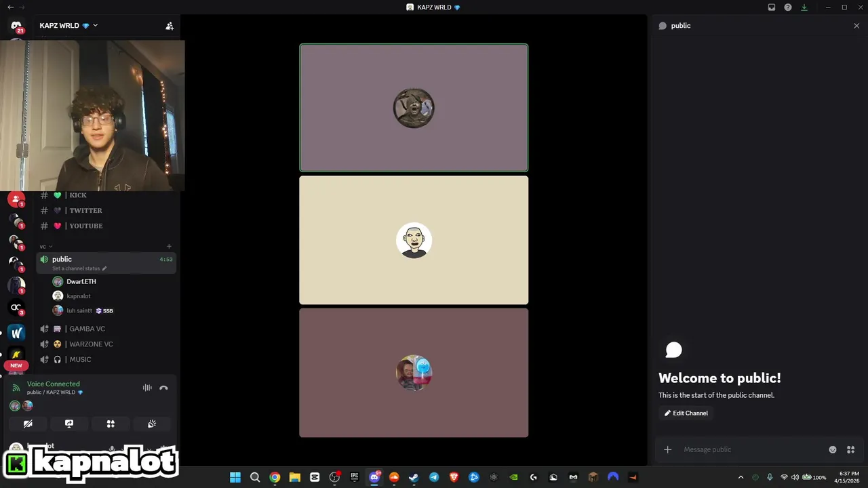Open Brave browser from taskbar
Screen dimensions: 868x488
454,477
